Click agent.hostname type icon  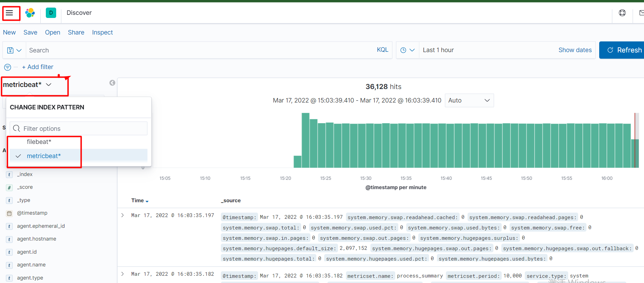(x=9, y=239)
